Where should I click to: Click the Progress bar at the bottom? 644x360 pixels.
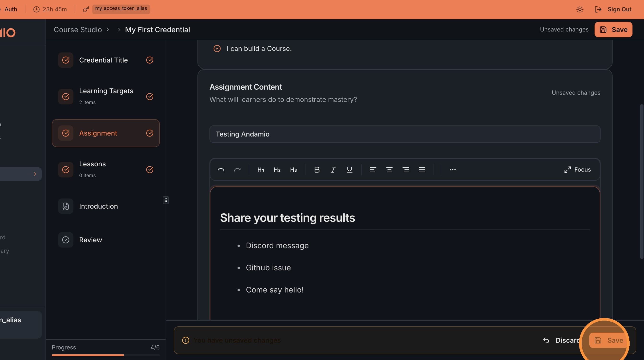[105, 355]
